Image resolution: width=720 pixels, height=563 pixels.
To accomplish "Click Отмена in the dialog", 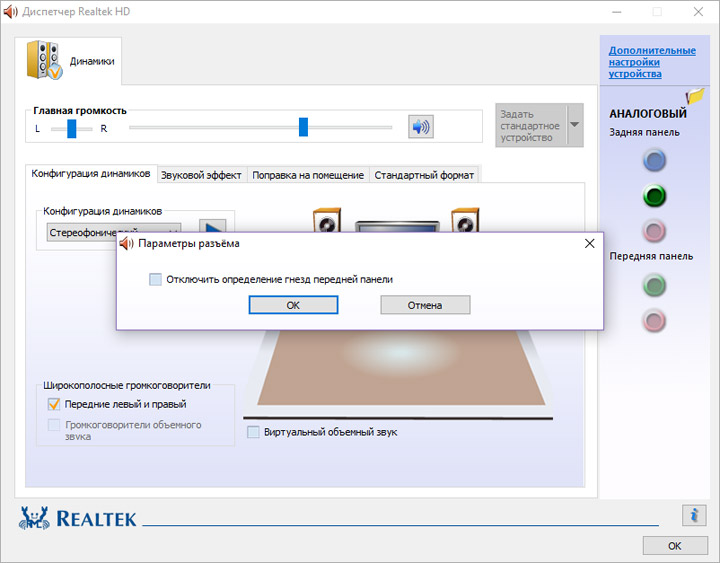I will (x=425, y=305).
